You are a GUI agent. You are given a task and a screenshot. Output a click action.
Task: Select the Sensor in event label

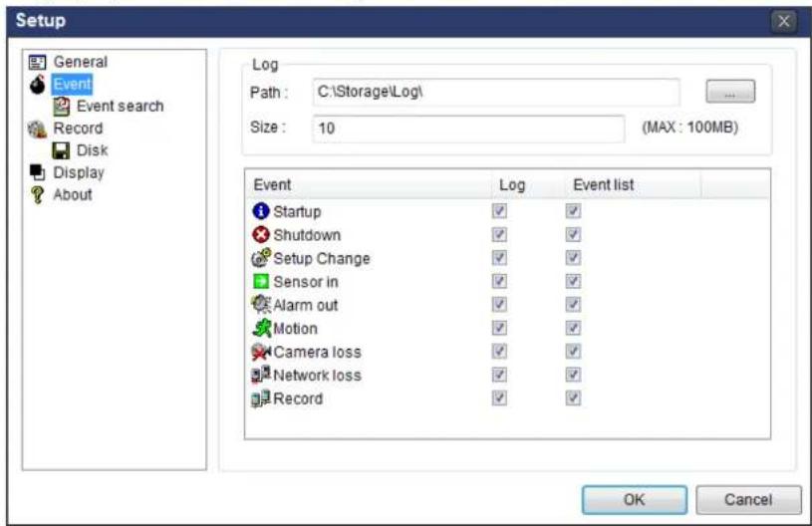(306, 282)
